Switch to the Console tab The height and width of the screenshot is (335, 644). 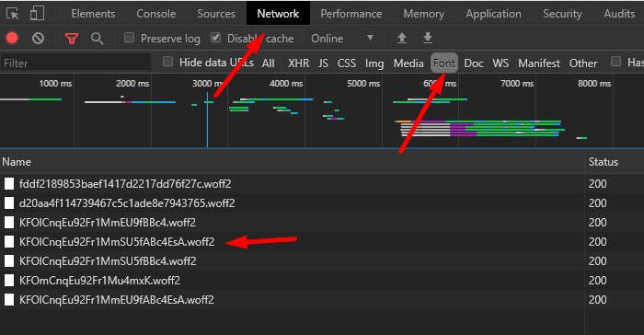click(x=156, y=14)
